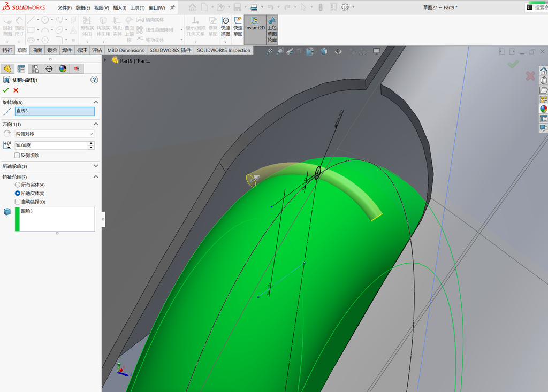The image size is (548, 392).
Task: Collapse 方向 1(1) section
Action: [x=96, y=124]
